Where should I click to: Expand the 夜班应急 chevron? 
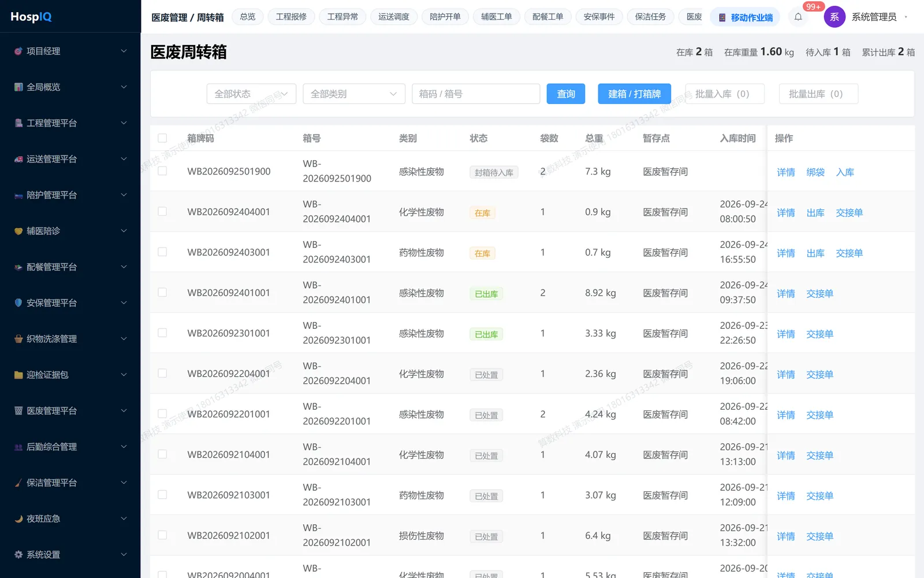124,518
